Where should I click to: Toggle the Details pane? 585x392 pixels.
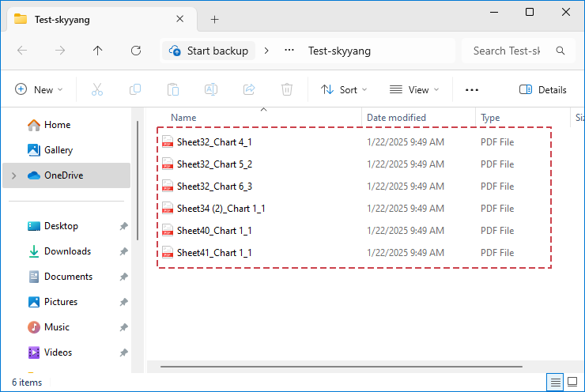pos(542,90)
